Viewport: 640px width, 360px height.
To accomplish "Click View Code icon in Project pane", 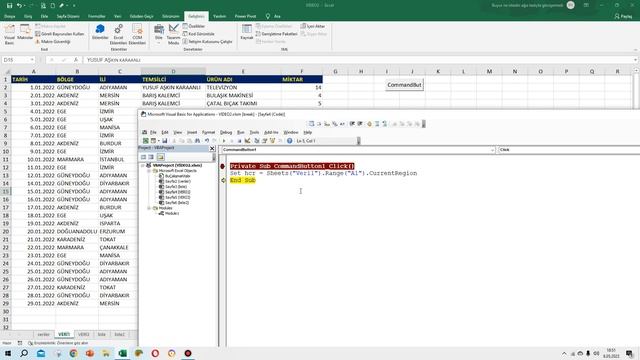I will [x=143, y=157].
